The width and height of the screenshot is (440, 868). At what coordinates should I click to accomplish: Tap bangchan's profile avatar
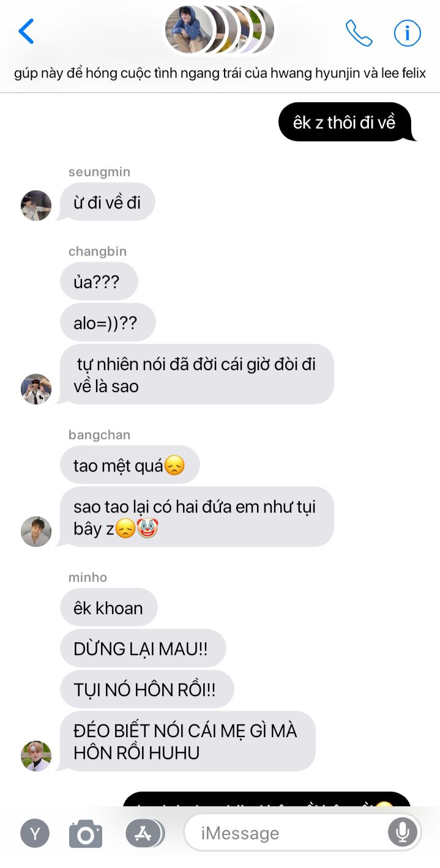[36, 532]
